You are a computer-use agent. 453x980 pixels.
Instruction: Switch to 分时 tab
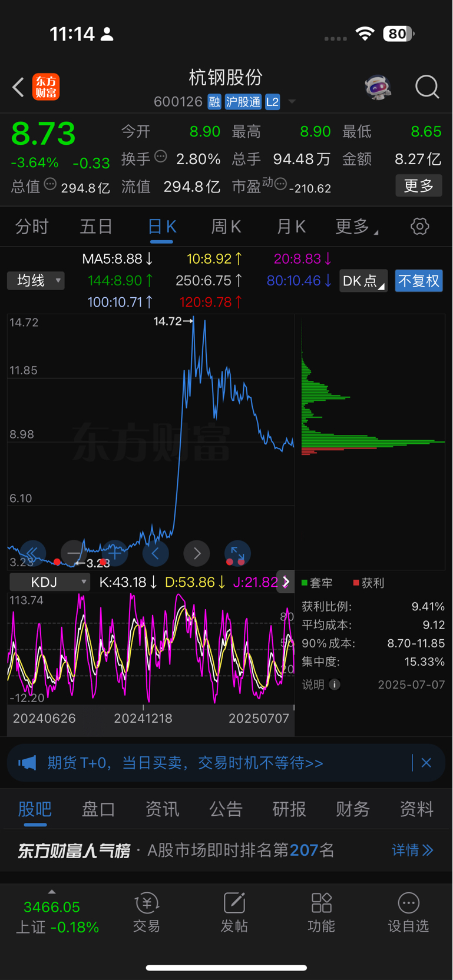[x=32, y=227]
